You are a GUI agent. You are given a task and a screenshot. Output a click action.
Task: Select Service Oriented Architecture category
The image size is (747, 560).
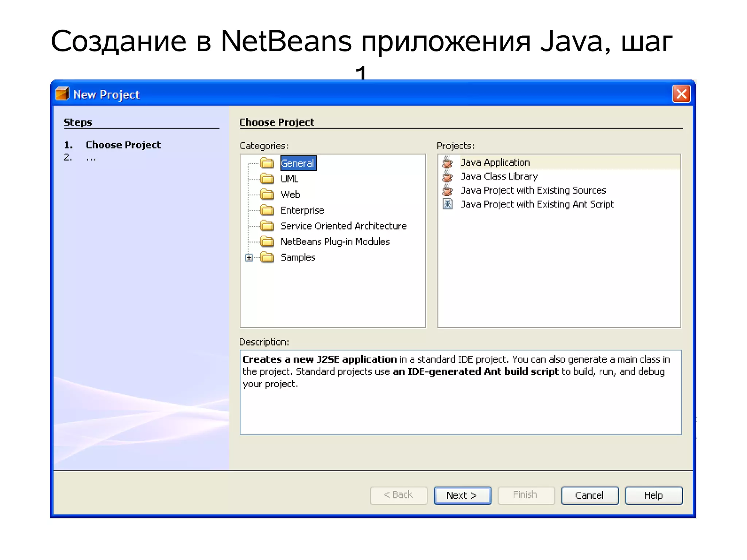tap(344, 226)
